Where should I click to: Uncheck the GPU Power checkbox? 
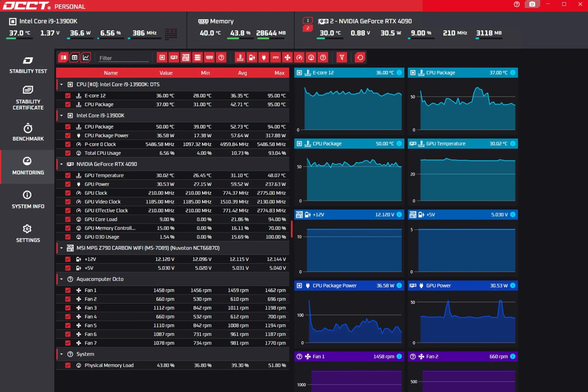tap(68, 184)
